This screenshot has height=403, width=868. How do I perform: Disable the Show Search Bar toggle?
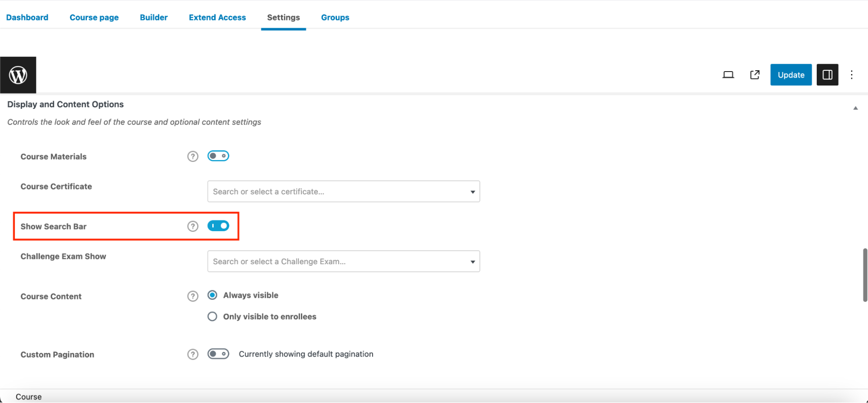tap(218, 226)
